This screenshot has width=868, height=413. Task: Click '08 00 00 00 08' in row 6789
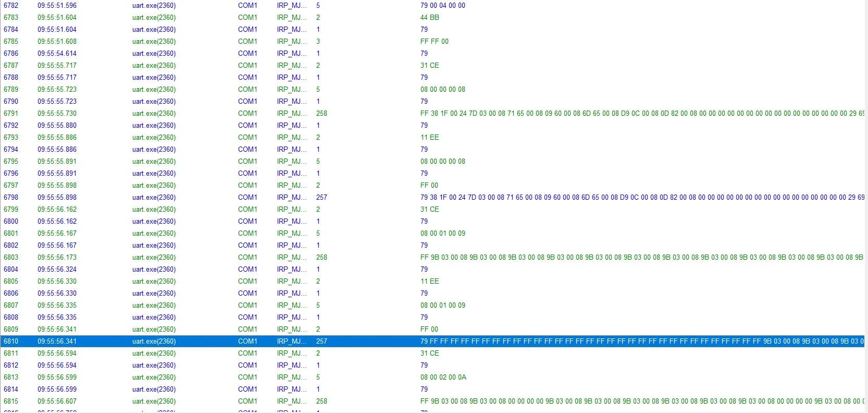pos(443,90)
